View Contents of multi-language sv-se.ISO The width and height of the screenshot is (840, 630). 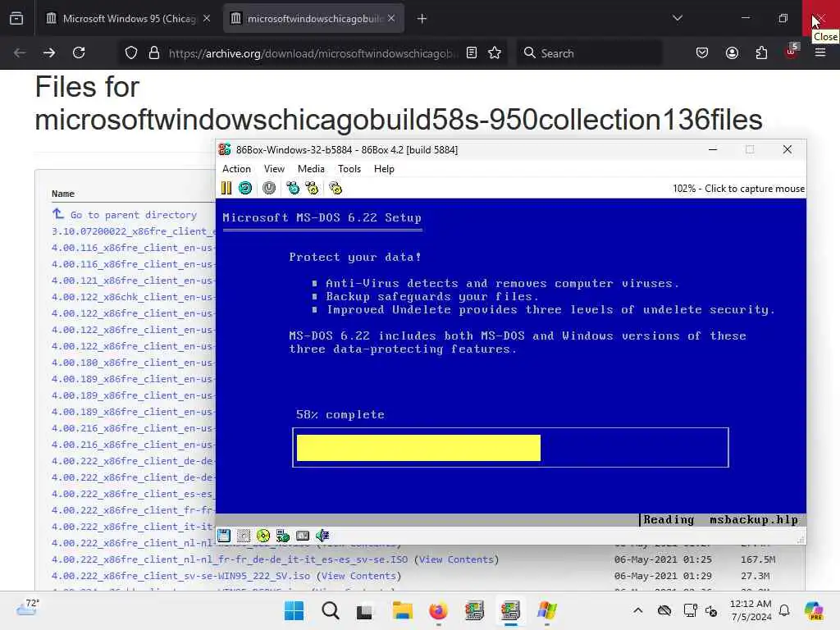tap(456, 559)
